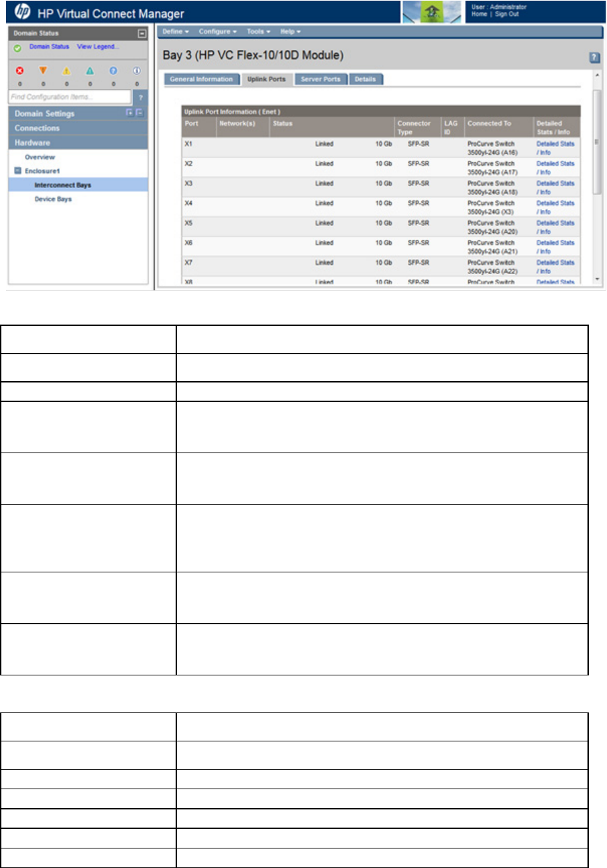The image size is (607, 868).
Task: Open the View Legend link
Action: [x=98, y=47]
